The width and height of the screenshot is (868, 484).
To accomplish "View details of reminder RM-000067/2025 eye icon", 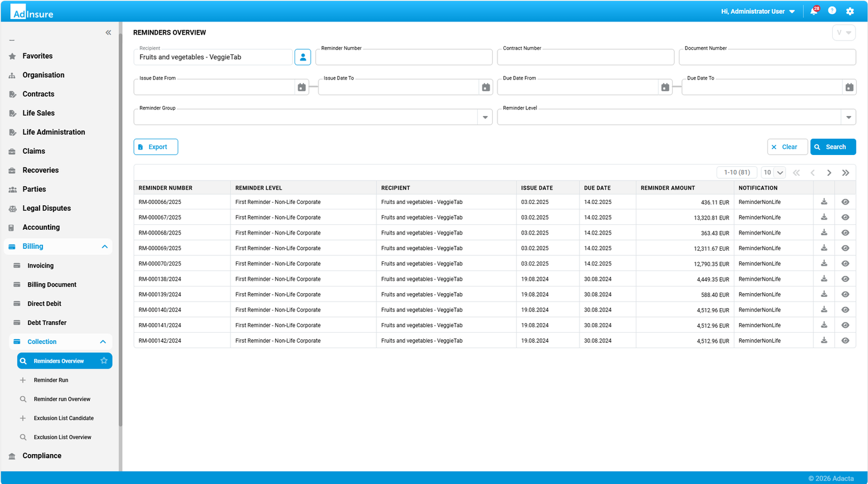I will (845, 217).
